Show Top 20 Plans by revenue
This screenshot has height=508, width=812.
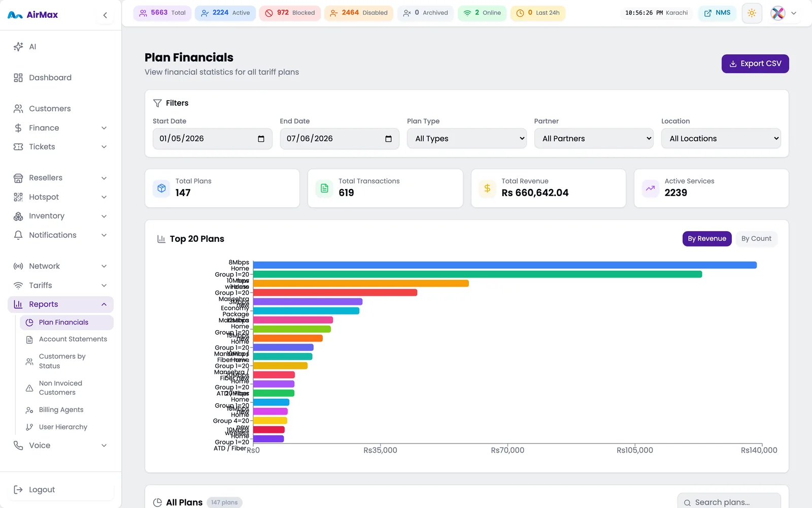point(707,239)
